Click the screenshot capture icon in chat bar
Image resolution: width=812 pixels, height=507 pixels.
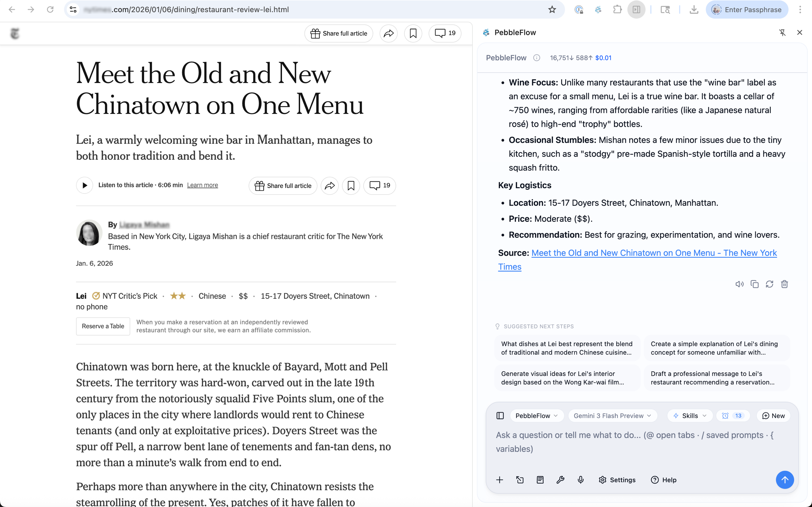point(520,479)
